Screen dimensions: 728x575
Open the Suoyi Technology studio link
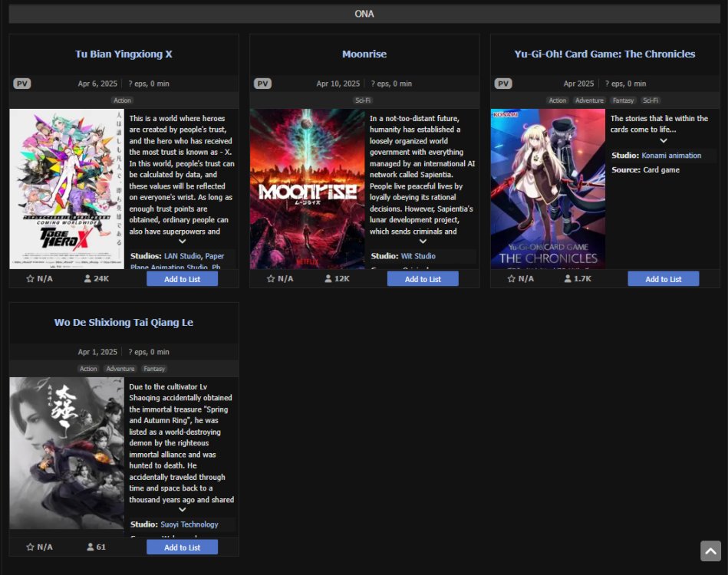pyautogui.click(x=189, y=524)
